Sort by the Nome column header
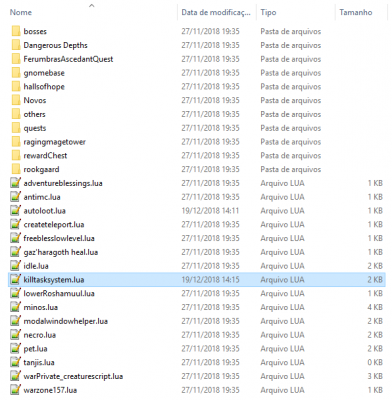 (x=21, y=12)
